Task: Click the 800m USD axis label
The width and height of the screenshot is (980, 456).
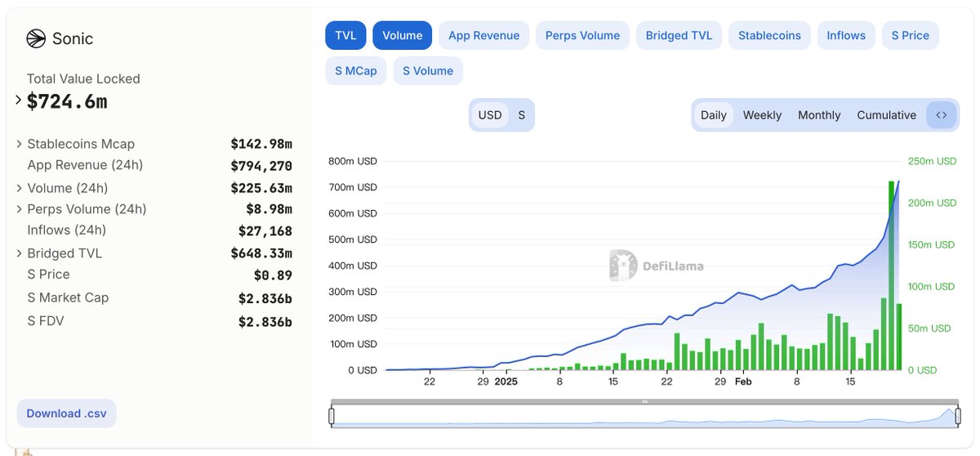Action: click(352, 161)
